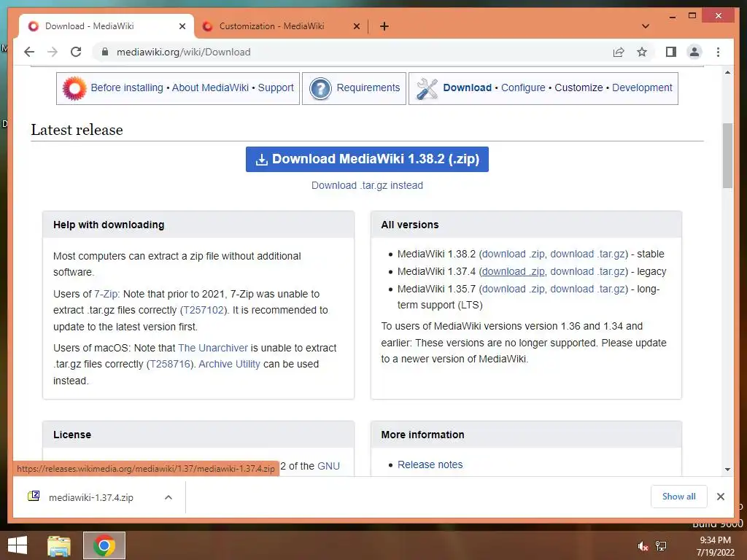
Task: Open the taskbar clock showing 9:34 PM
Action: tap(715, 546)
